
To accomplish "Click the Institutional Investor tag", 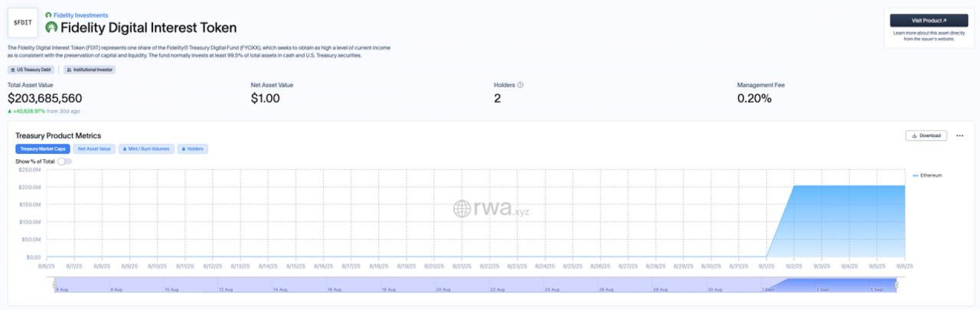I will tap(90, 70).
